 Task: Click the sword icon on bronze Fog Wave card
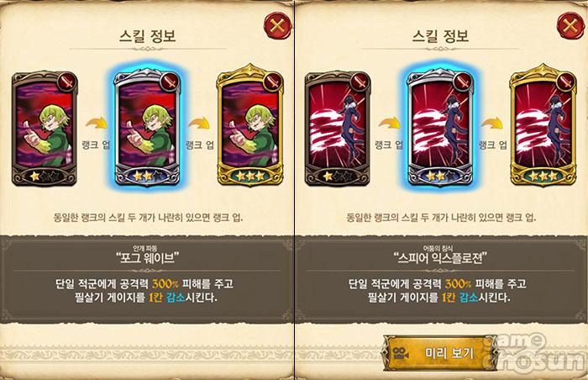click(x=67, y=82)
